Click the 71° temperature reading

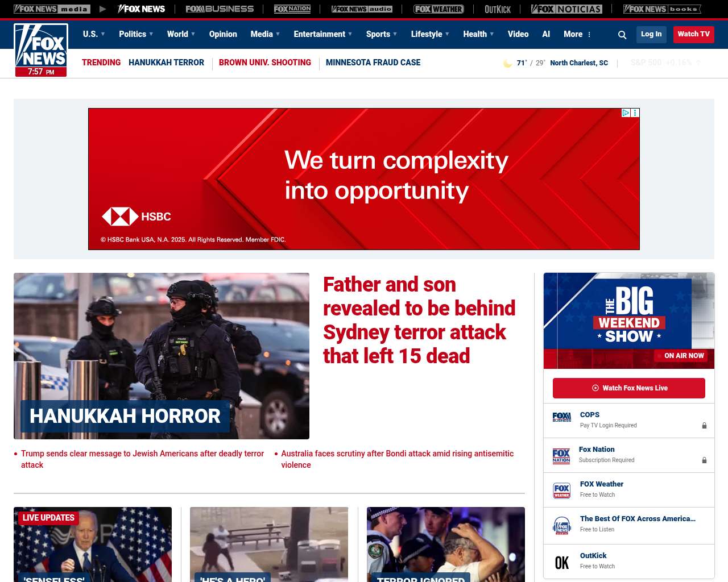click(x=522, y=63)
